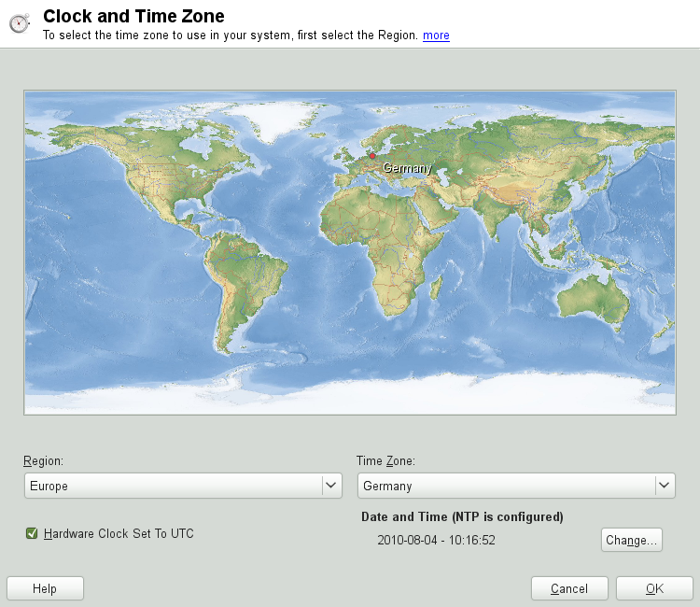Image resolution: width=700 pixels, height=607 pixels.
Task: Click the Europe region combo box field
Action: (x=173, y=486)
